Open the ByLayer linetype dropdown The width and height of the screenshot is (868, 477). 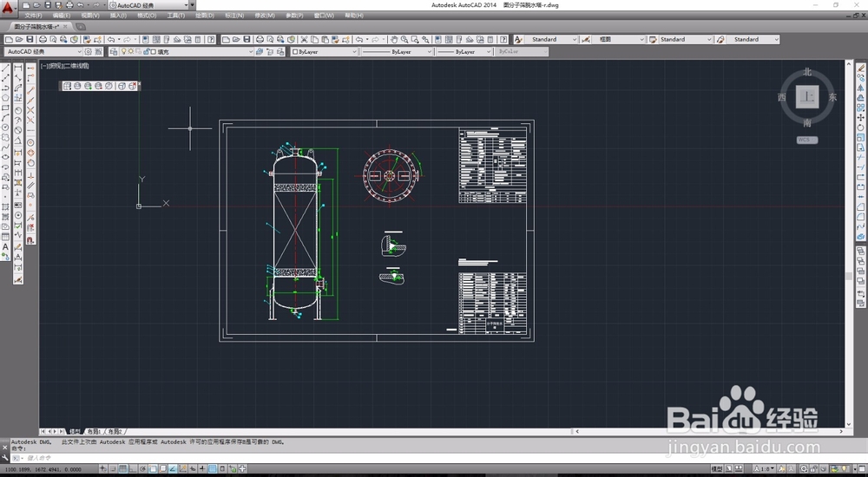429,51
